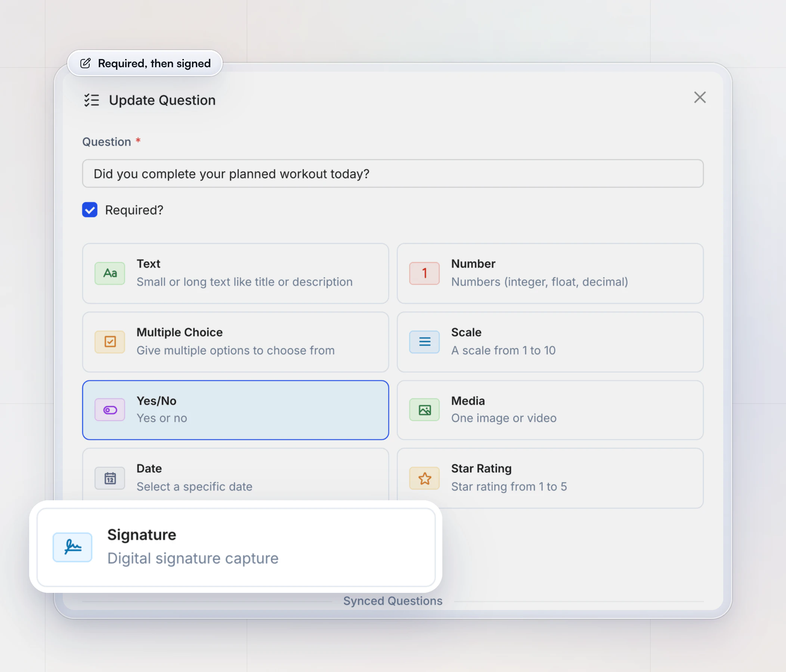Click the 'Synced Questions' section label
The height and width of the screenshot is (672, 786).
tap(393, 601)
